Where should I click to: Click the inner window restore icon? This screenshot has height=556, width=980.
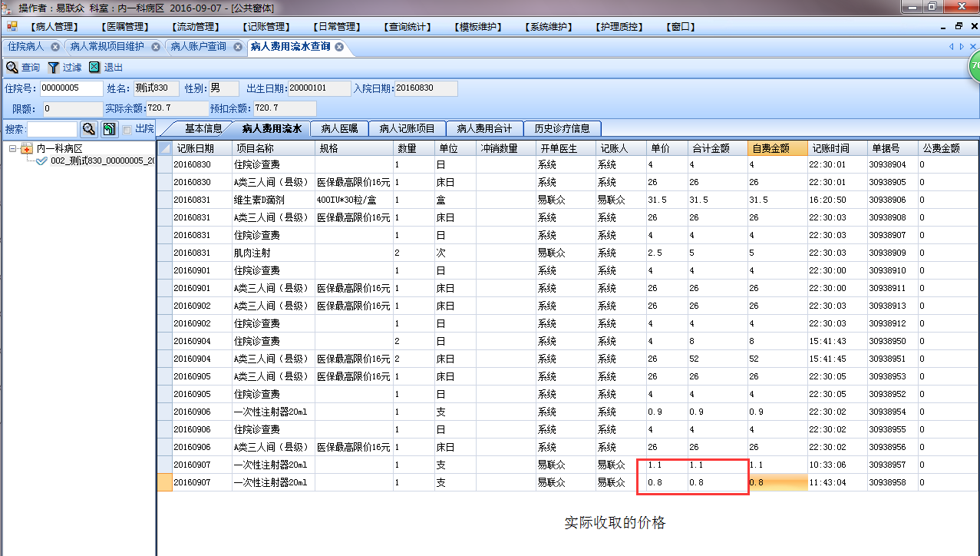(959, 26)
